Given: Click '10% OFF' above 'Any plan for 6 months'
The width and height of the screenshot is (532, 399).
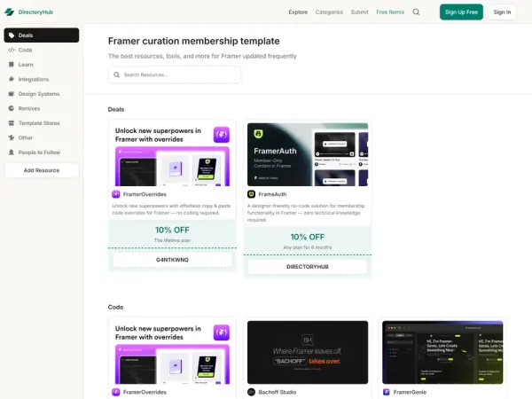Looking at the screenshot, I should tap(308, 237).
